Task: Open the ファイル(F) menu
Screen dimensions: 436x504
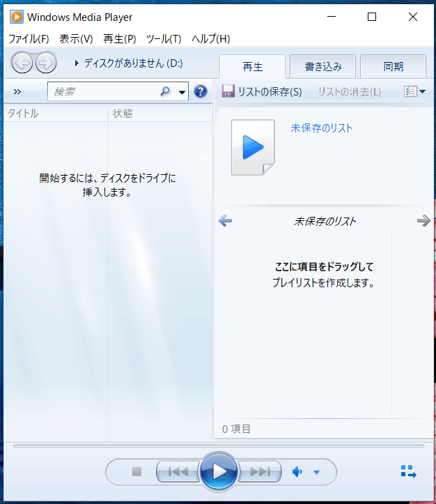Action: coord(29,39)
